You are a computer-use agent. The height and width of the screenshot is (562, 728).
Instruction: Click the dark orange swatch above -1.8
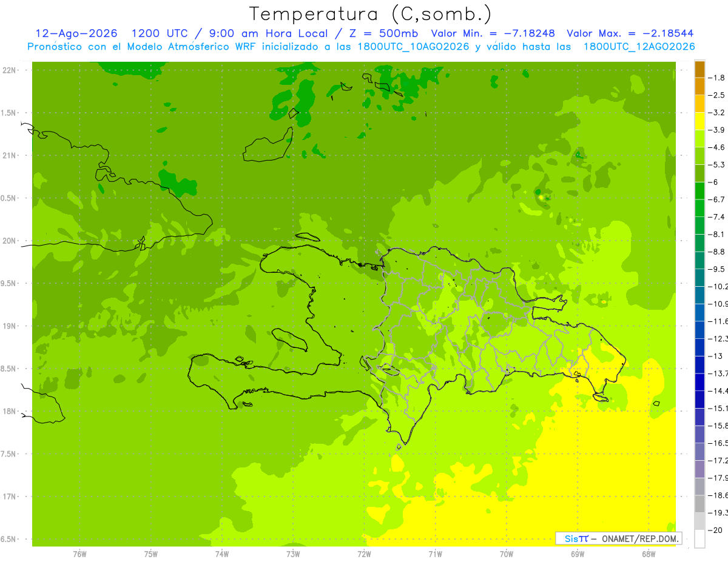699,69
